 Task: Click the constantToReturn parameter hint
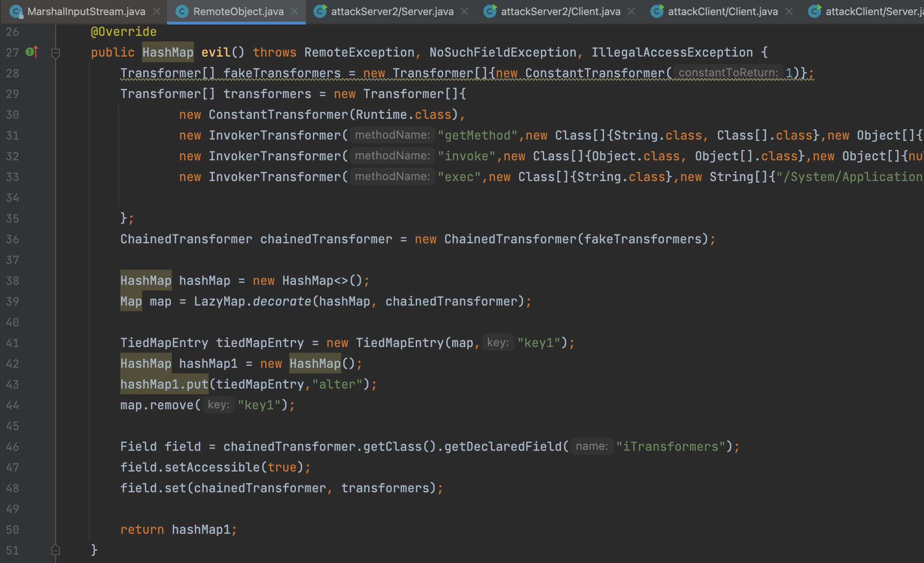(728, 73)
